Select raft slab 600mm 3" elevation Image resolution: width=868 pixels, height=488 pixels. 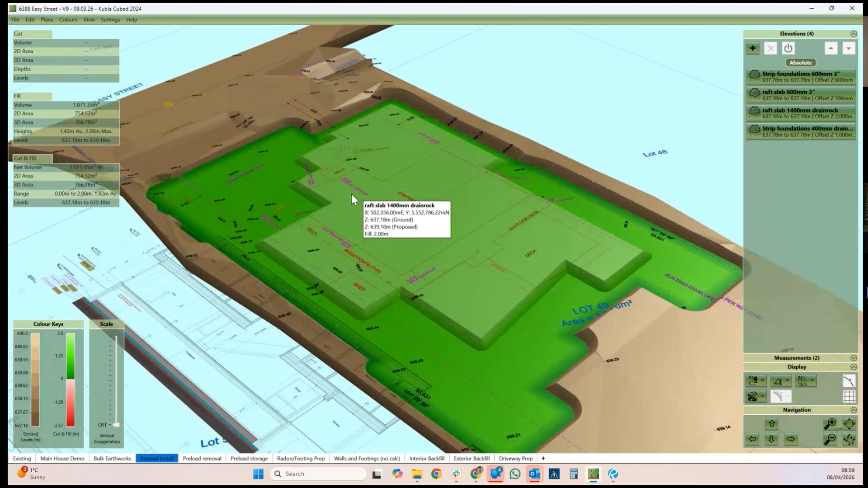point(800,95)
